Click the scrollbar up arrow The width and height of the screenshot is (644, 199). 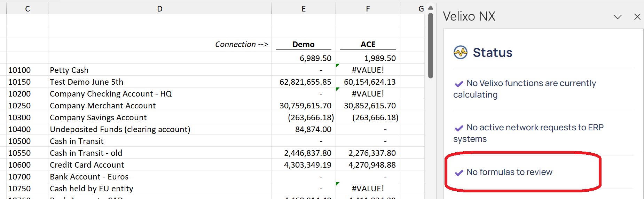click(431, 8)
